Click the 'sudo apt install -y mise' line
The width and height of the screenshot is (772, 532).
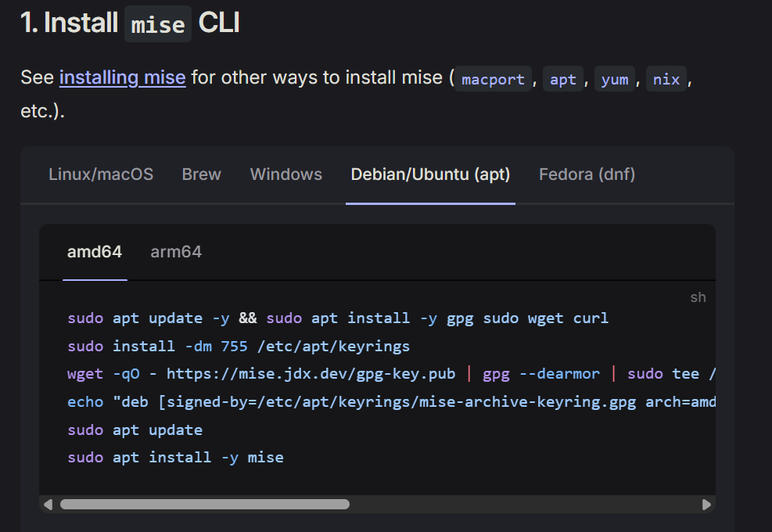pos(175,458)
